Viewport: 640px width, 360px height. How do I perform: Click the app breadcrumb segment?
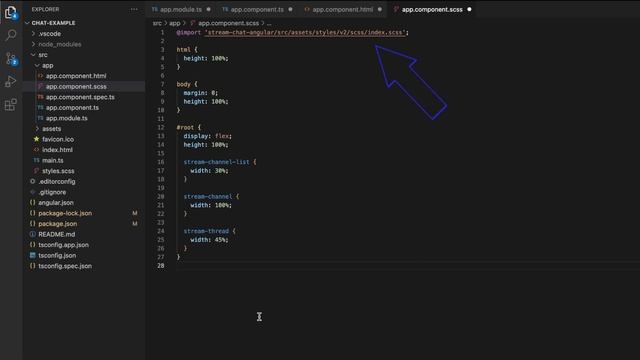tap(175, 23)
